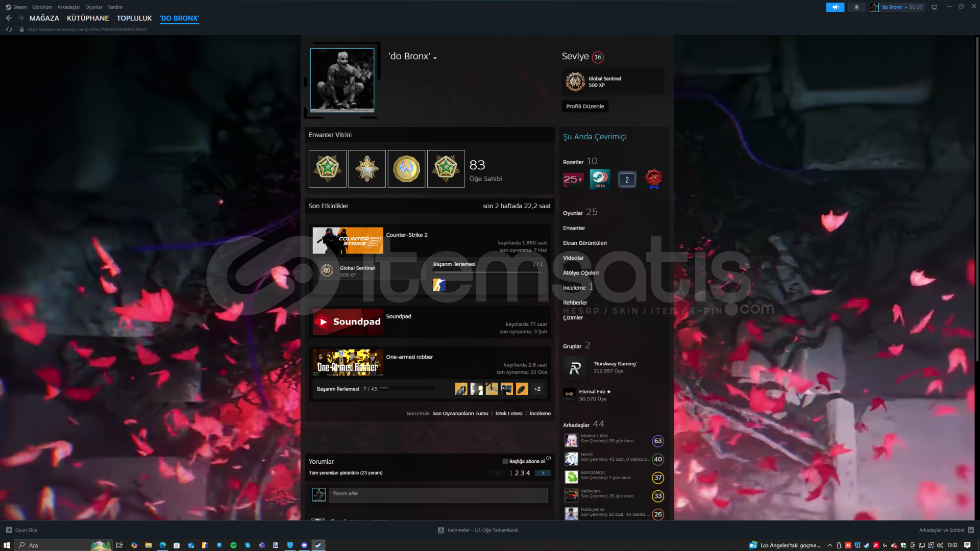Go forward using the navigation arrow

click(x=21, y=18)
